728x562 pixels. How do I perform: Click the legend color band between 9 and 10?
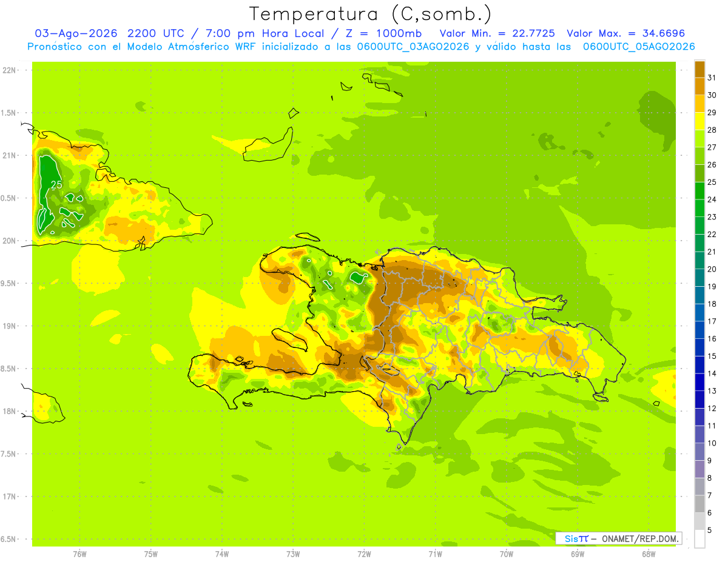[x=699, y=452]
